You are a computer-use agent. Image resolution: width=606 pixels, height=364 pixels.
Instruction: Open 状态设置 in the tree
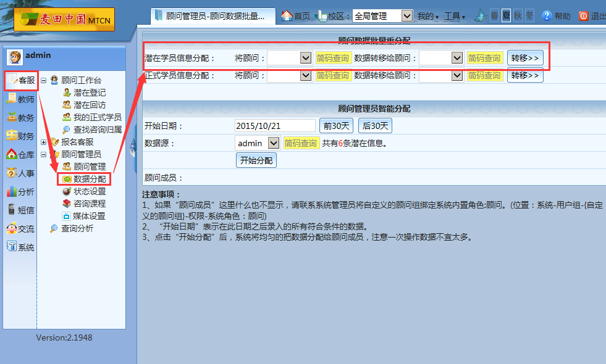click(90, 191)
